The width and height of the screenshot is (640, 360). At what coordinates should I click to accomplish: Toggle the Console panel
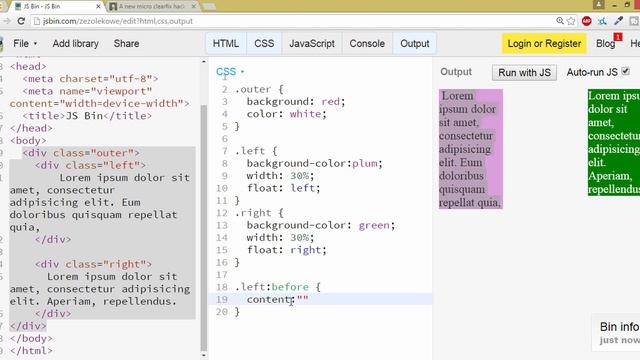coord(367,43)
